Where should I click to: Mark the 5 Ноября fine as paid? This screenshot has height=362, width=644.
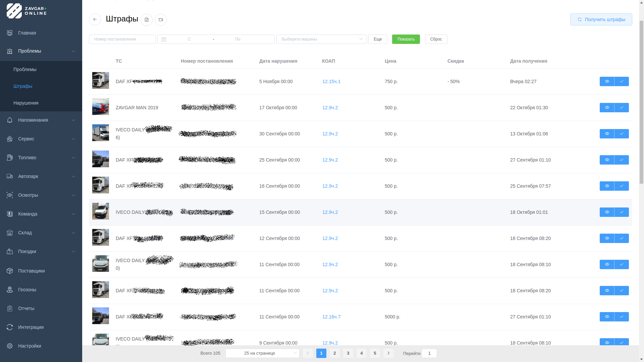tap(622, 81)
